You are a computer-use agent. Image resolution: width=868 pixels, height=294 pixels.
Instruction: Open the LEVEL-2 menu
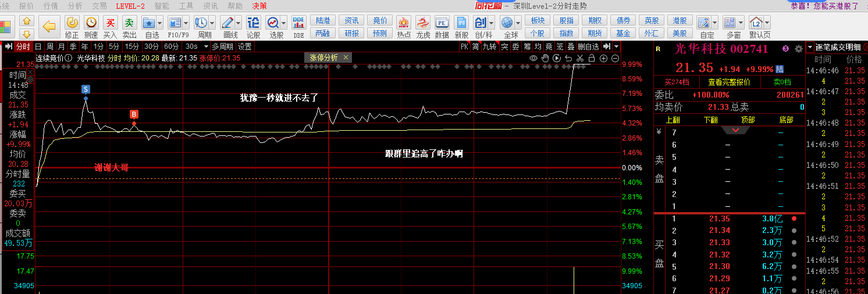[130, 6]
